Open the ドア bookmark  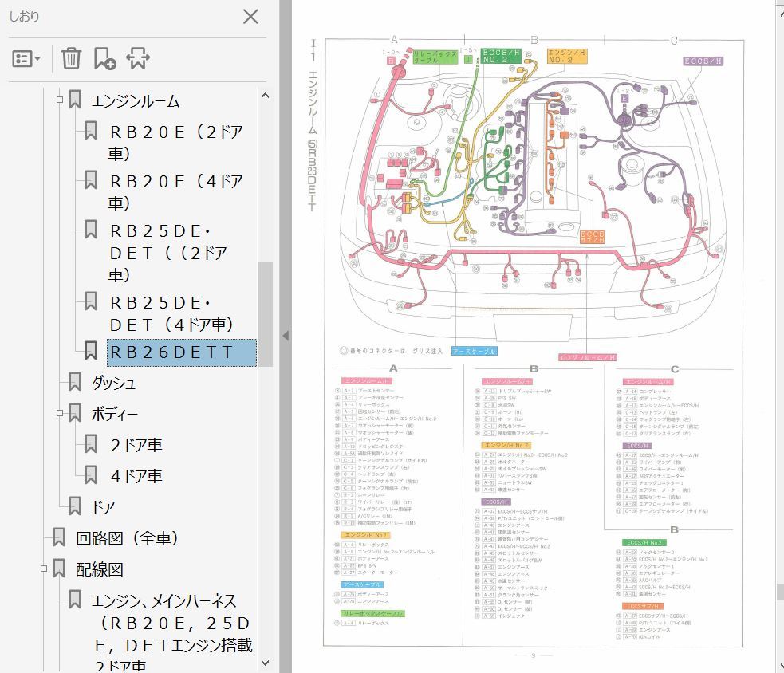coord(103,507)
